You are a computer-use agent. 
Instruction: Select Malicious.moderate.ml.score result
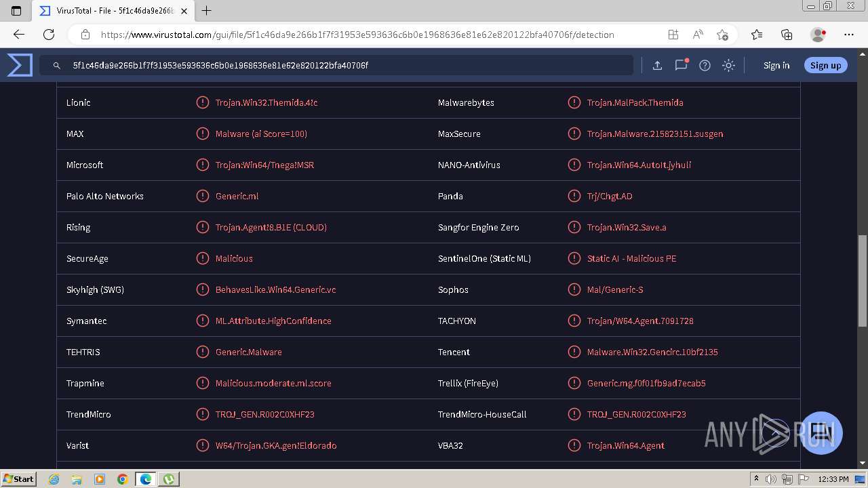(x=273, y=383)
